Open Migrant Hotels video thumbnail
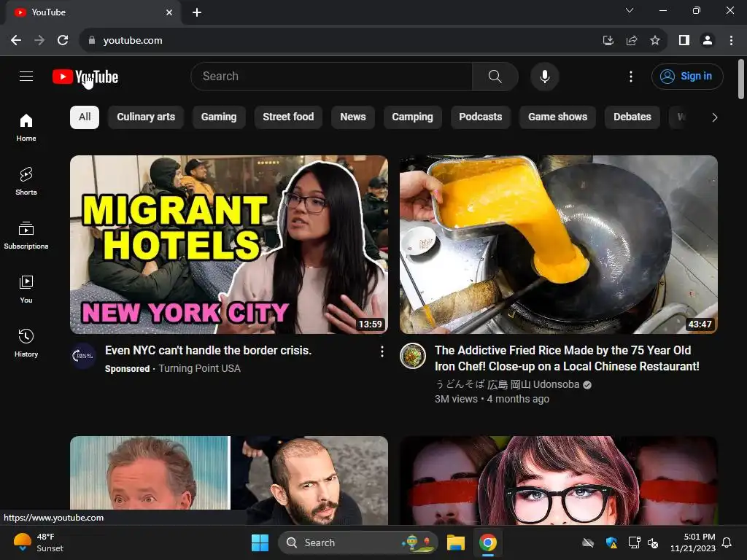This screenshot has height=560, width=747. pyautogui.click(x=228, y=244)
